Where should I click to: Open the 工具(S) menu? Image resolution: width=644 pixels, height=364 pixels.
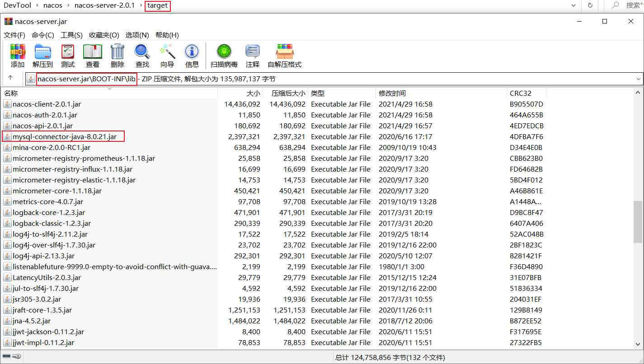pos(72,35)
